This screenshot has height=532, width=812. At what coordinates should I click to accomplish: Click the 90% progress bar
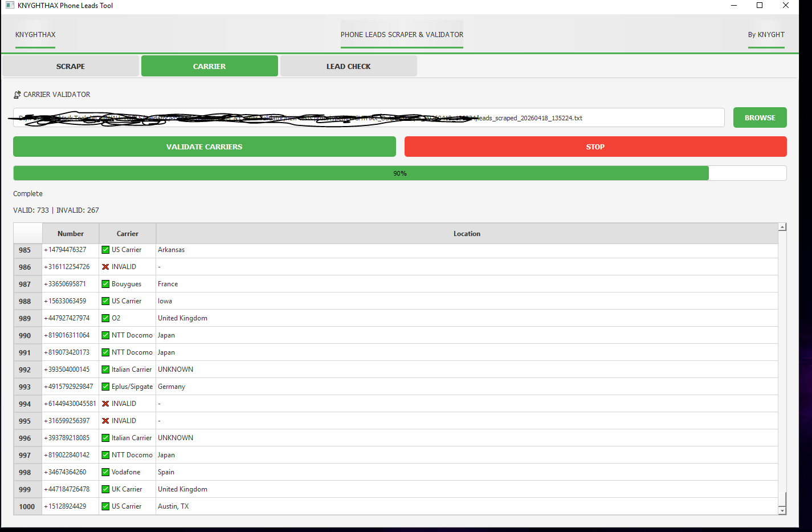click(x=399, y=173)
